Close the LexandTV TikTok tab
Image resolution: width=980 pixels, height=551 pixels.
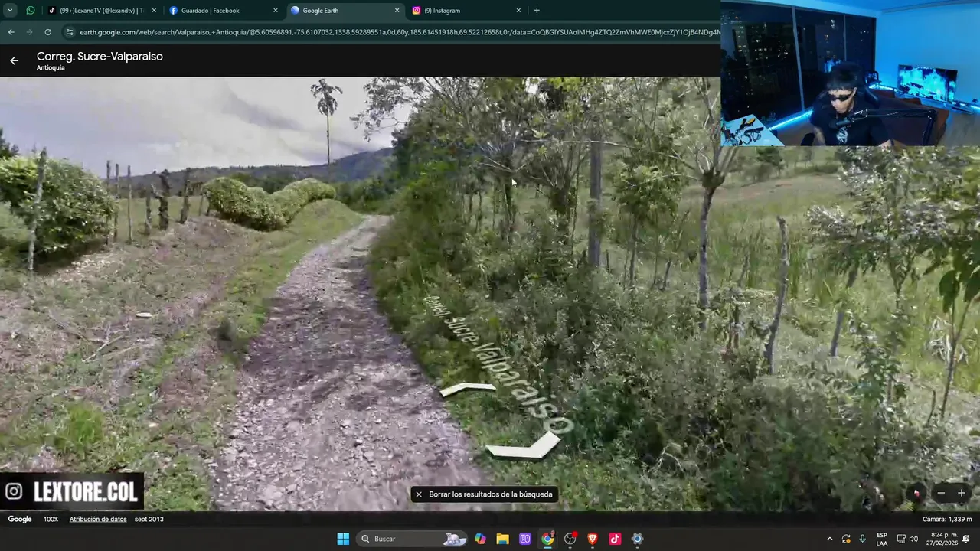[x=154, y=11]
